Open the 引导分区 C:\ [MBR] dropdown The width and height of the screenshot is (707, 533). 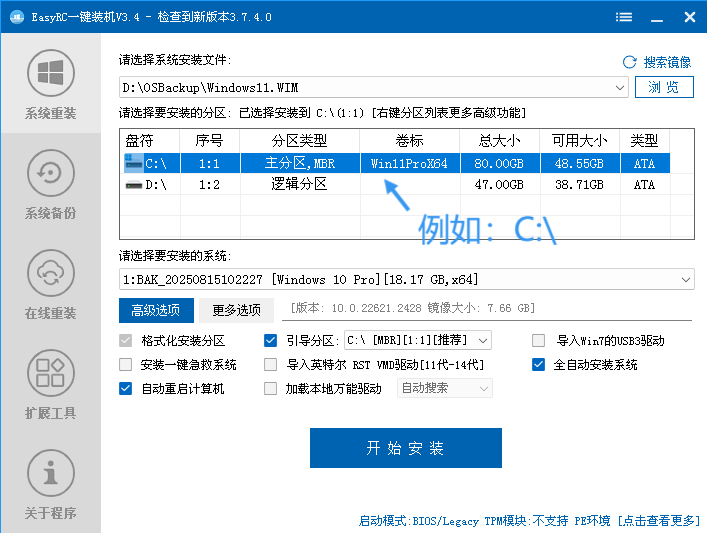pos(483,340)
